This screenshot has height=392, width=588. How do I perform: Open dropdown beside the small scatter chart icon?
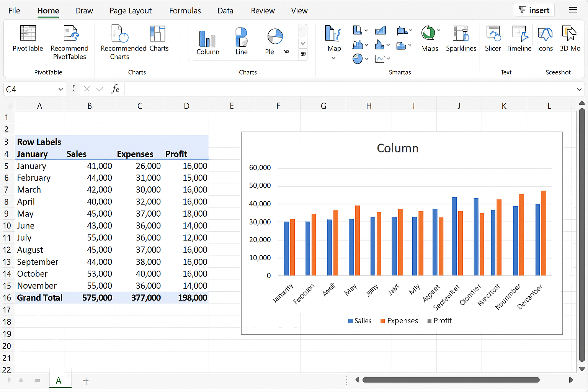coord(389,58)
